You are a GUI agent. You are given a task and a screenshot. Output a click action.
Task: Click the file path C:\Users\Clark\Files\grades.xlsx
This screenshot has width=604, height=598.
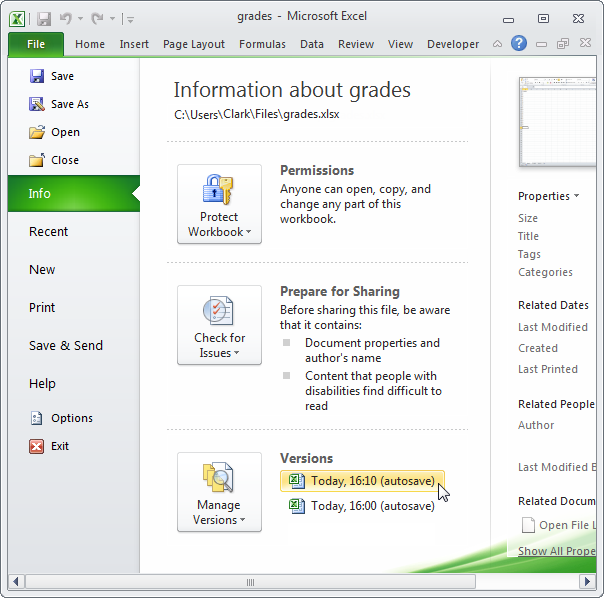click(x=257, y=114)
